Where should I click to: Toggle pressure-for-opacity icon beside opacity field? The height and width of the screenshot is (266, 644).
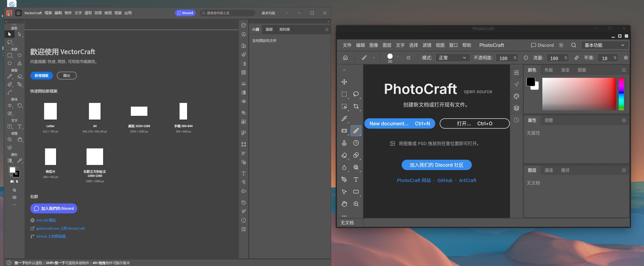pyautogui.click(x=526, y=58)
